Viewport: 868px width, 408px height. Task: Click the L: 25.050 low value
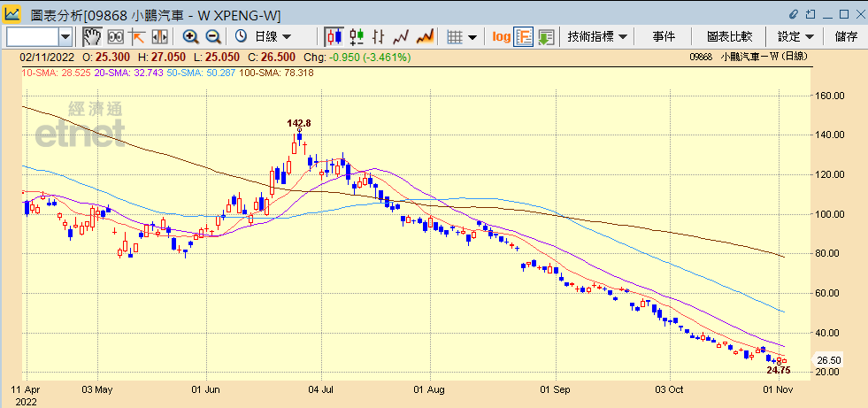coord(217,58)
